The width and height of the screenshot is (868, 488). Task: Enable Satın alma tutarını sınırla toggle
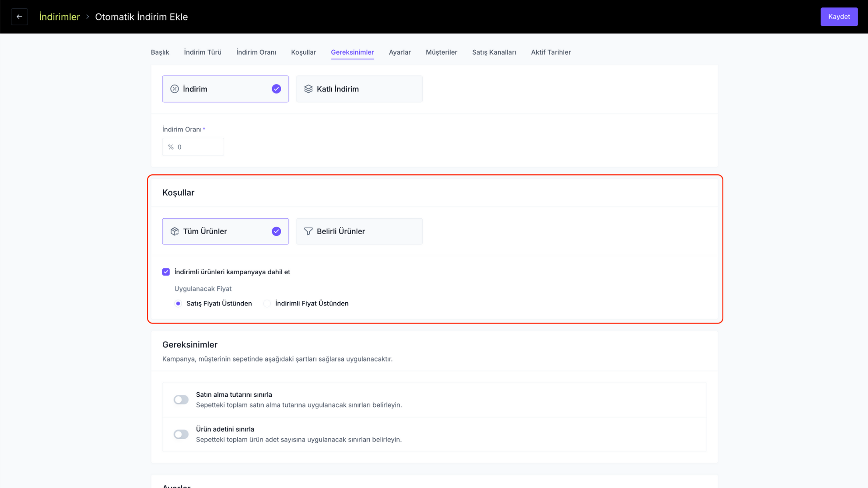(x=181, y=400)
